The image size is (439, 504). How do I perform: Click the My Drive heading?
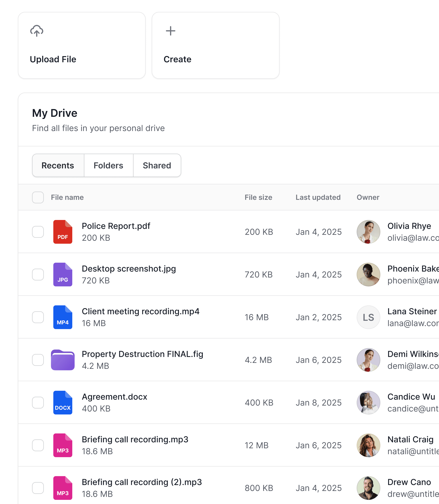coord(55,113)
